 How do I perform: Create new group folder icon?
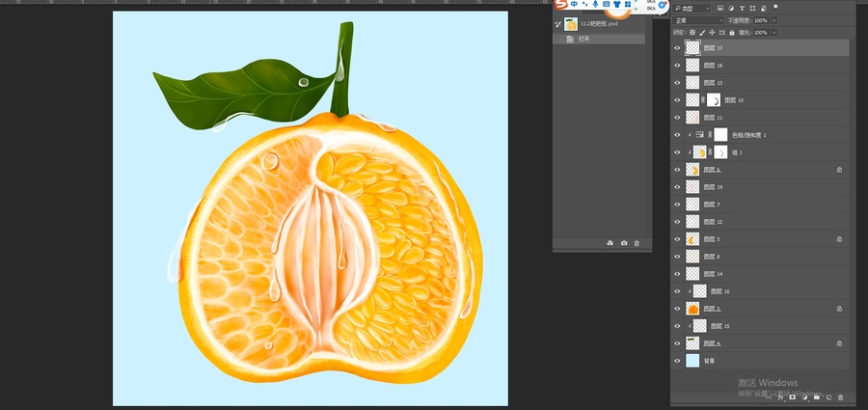point(817,397)
